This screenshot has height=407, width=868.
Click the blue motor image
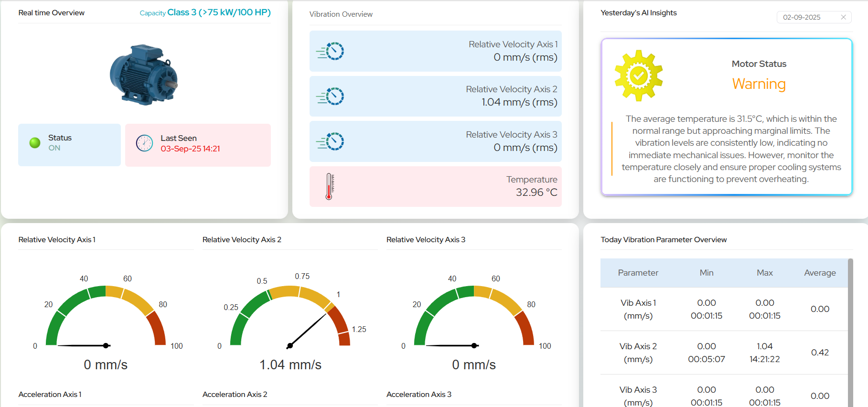(x=144, y=75)
